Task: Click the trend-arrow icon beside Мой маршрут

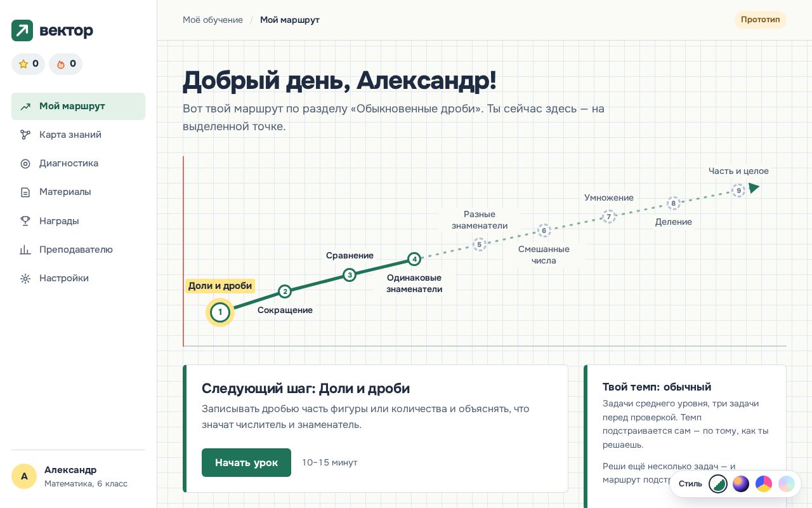Action: pyautogui.click(x=25, y=107)
